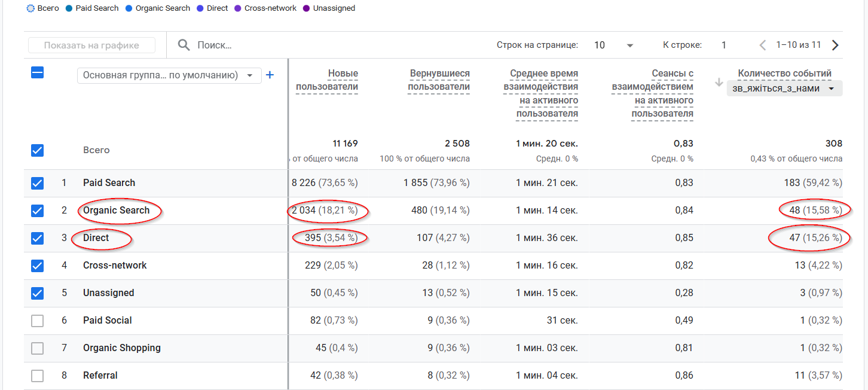
Task: Click the plus icon to add dimension
Action: pos(270,75)
